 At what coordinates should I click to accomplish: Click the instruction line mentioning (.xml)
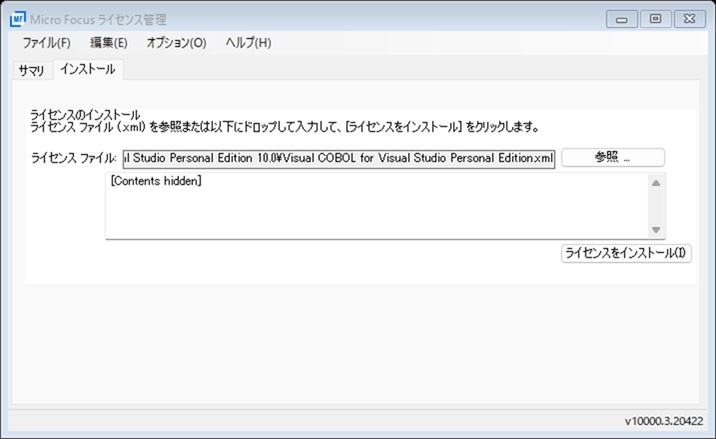click(x=284, y=127)
